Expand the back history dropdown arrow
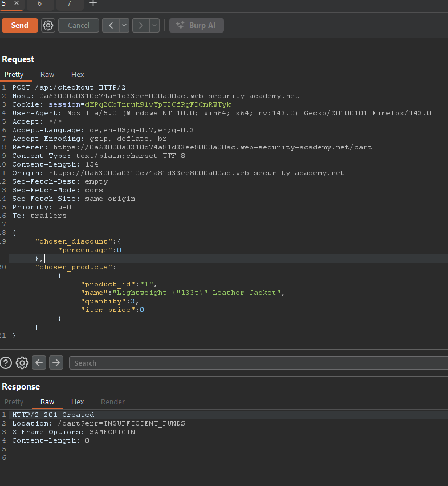The image size is (448, 486). point(124,25)
